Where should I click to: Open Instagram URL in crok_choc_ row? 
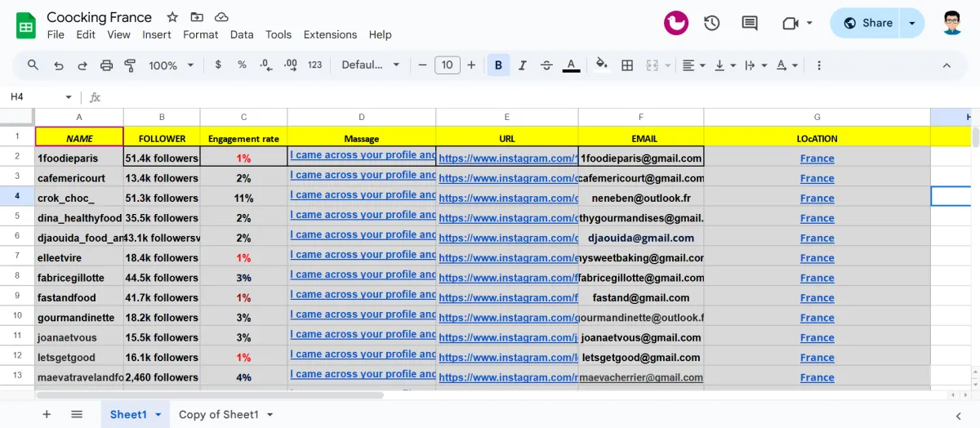508,198
